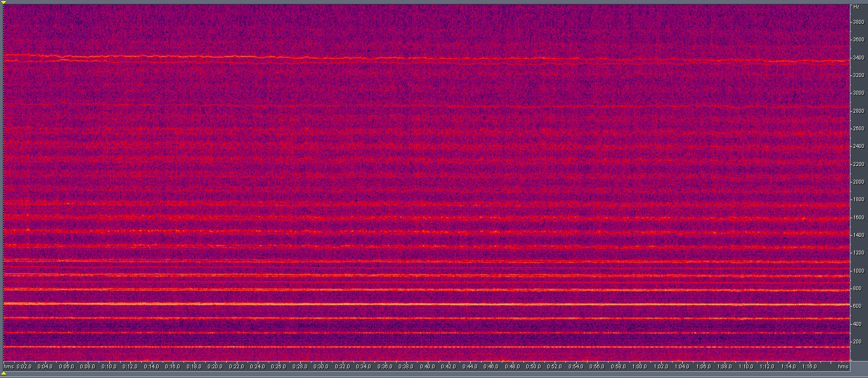868x378 pixels.
Task: Click the 0:20.0 mark on the time ruler
Action: [x=215, y=367]
